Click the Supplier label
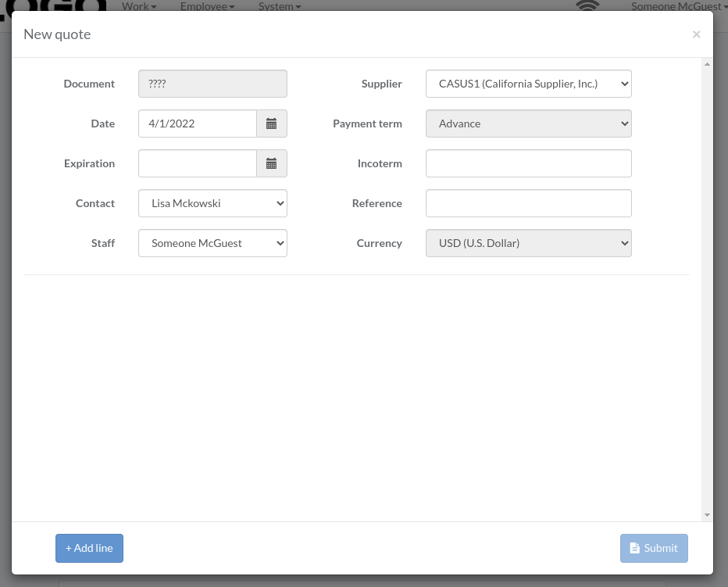728x587 pixels. (382, 84)
